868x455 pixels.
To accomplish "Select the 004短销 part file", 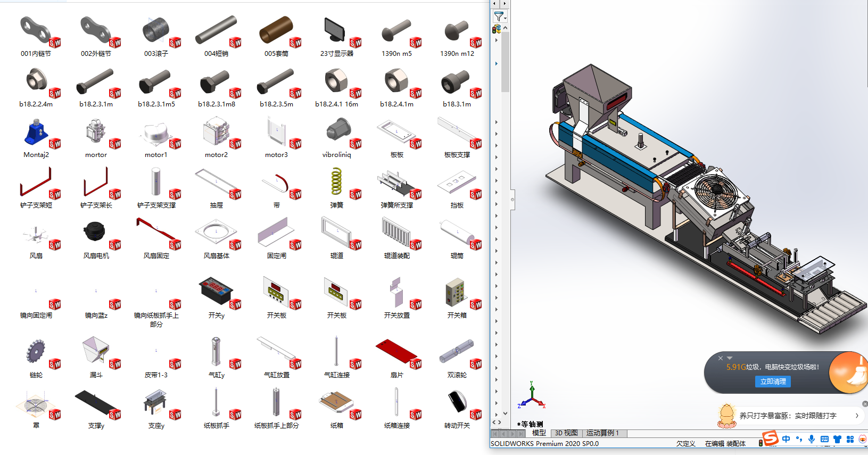I will coord(217,36).
